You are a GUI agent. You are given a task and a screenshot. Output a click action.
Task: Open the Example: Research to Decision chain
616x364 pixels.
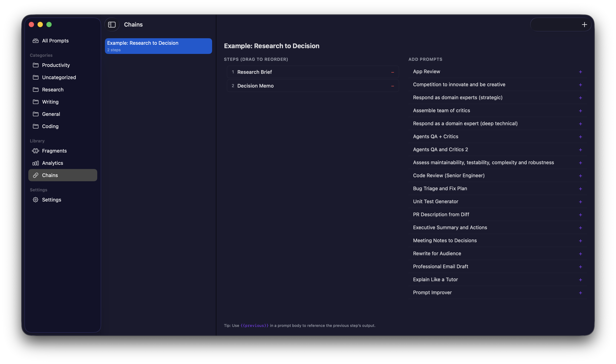(x=158, y=46)
